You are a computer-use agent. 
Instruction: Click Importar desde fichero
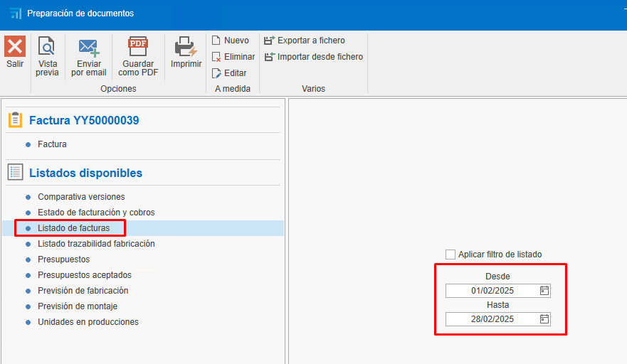pyautogui.click(x=313, y=57)
